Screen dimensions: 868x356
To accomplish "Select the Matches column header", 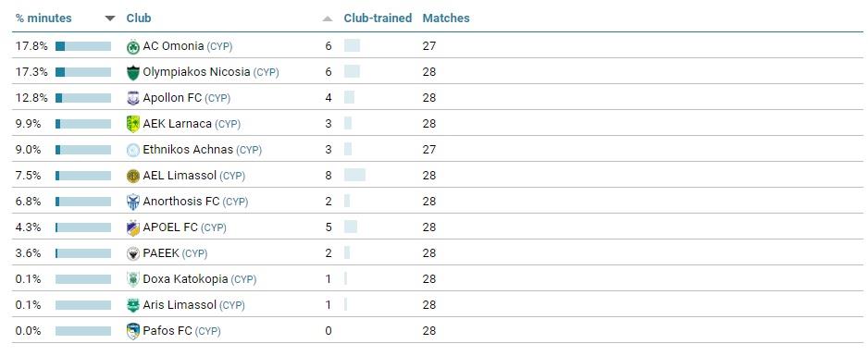I will (x=446, y=18).
